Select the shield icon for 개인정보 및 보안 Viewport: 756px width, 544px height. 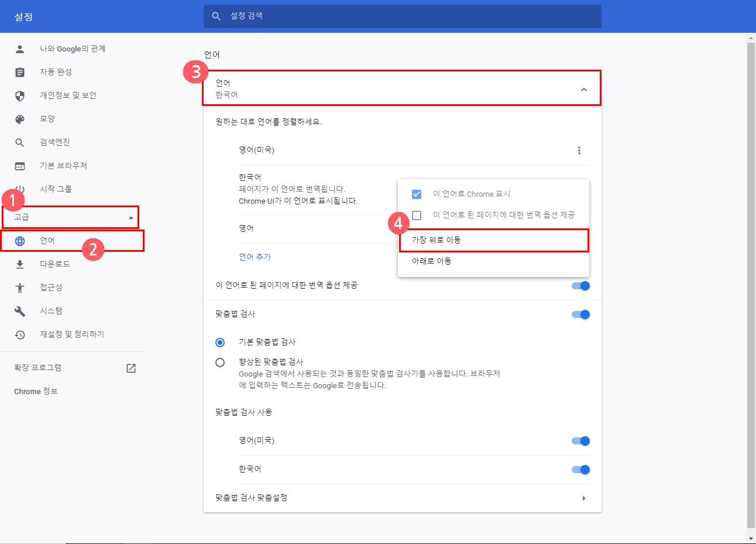19,95
